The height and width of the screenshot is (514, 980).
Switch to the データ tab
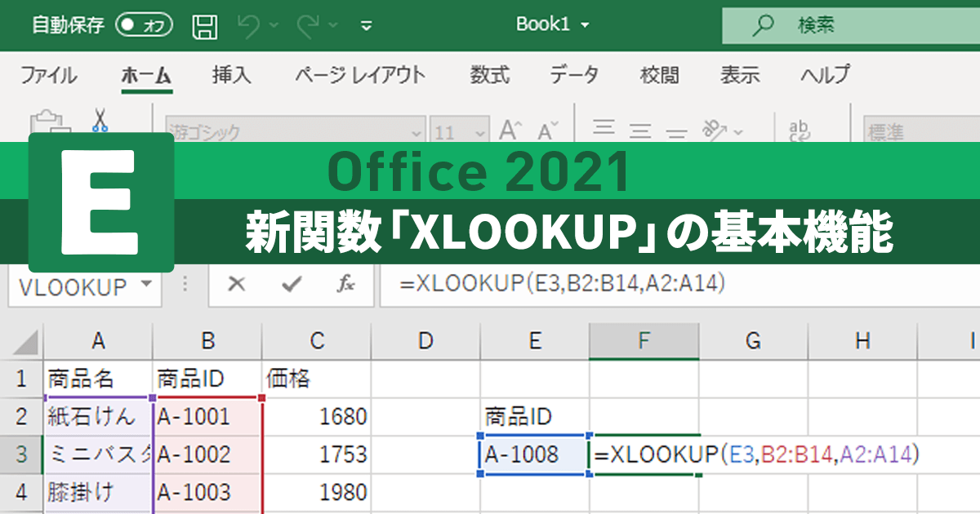click(x=574, y=75)
